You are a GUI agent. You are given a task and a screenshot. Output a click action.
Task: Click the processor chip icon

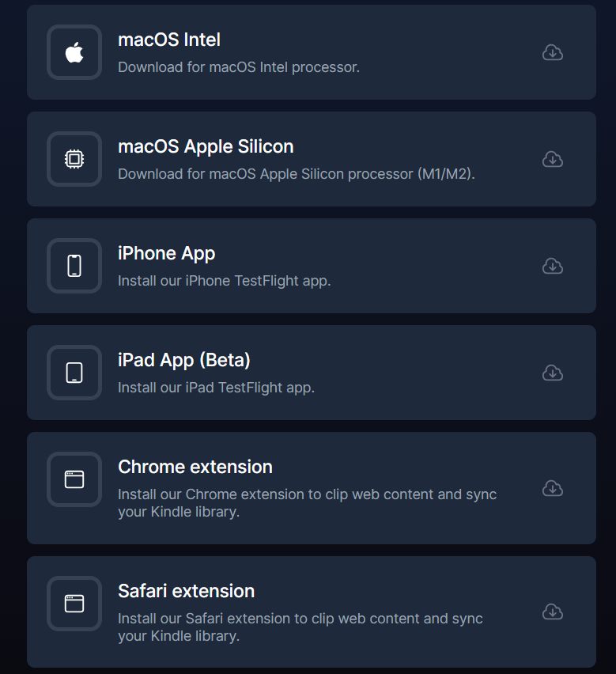click(x=74, y=159)
